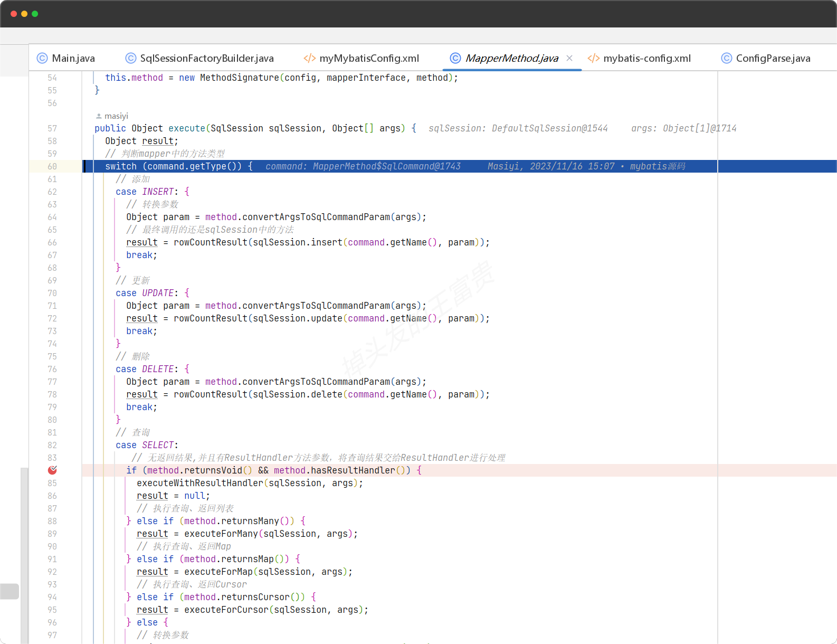This screenshot has height=644, width=837.
Task: Switch to the Main.java tab
Action: (x=66, y=58)
